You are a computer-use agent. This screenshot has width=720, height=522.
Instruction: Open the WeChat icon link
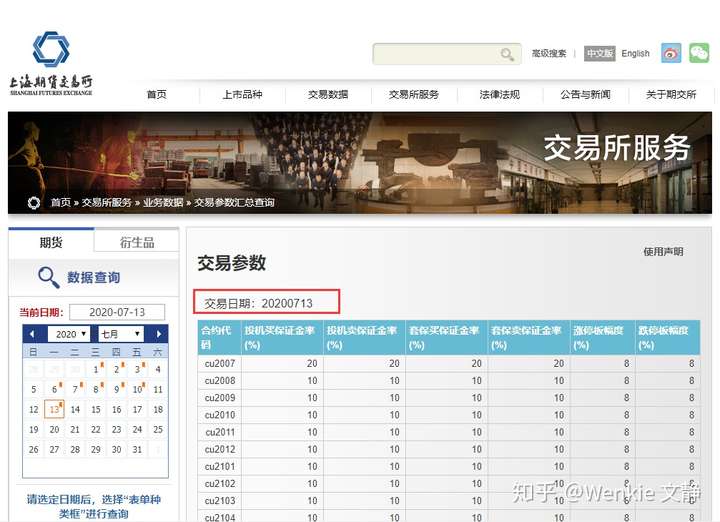click(699, 53)
